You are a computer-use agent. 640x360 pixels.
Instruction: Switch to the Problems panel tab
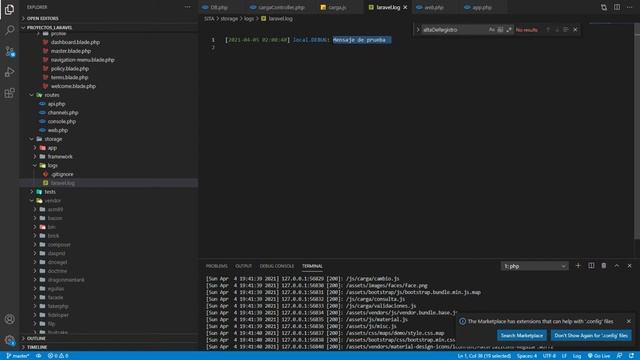point(216,266)
